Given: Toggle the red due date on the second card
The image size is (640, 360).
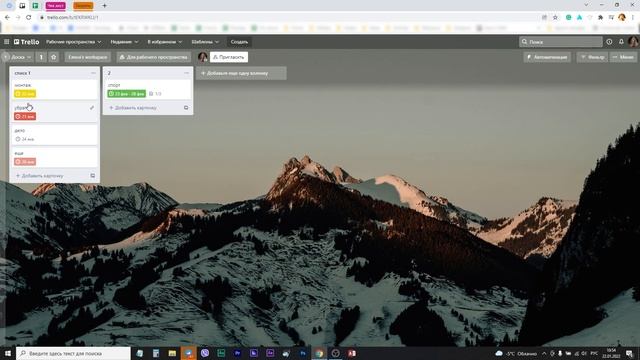Looking at the screenshot, I should click(x=25, y=117).
